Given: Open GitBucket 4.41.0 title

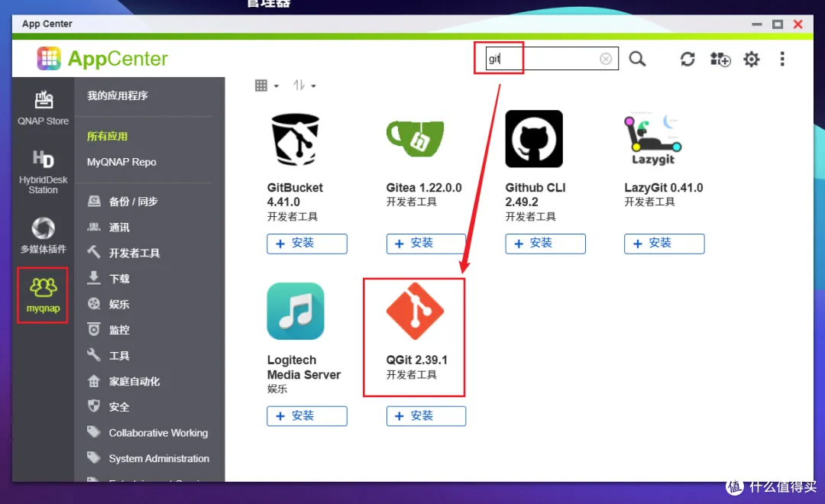Looking at the screenshot, I should 295,195.
